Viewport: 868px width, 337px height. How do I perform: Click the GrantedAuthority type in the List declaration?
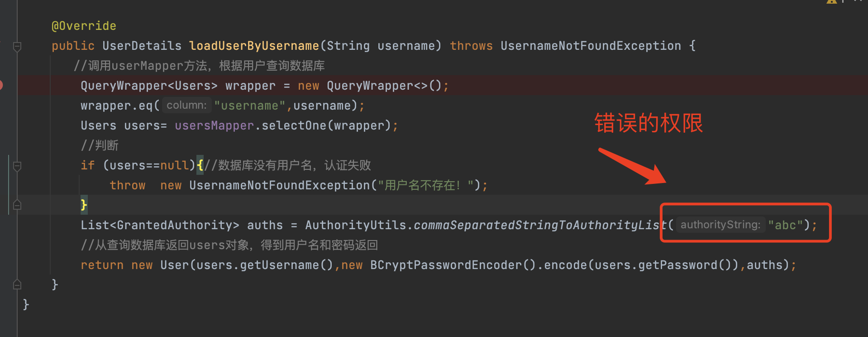(x=174, y=225)
